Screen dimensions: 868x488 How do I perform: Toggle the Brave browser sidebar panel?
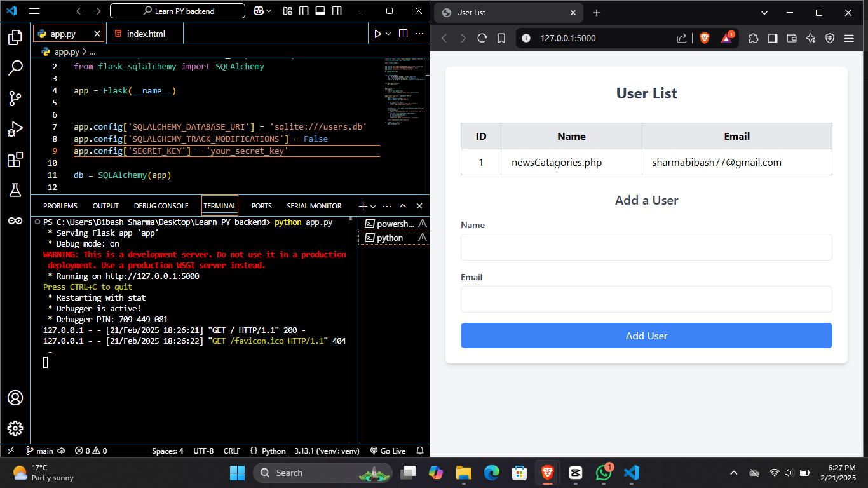pos(772,38)
